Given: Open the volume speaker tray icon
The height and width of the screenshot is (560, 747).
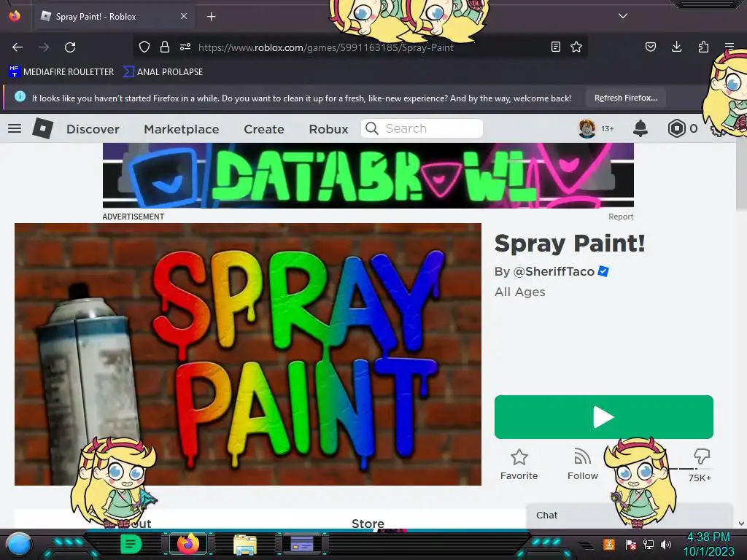Looking at the screenshot, I should click(x=666, y=544).
